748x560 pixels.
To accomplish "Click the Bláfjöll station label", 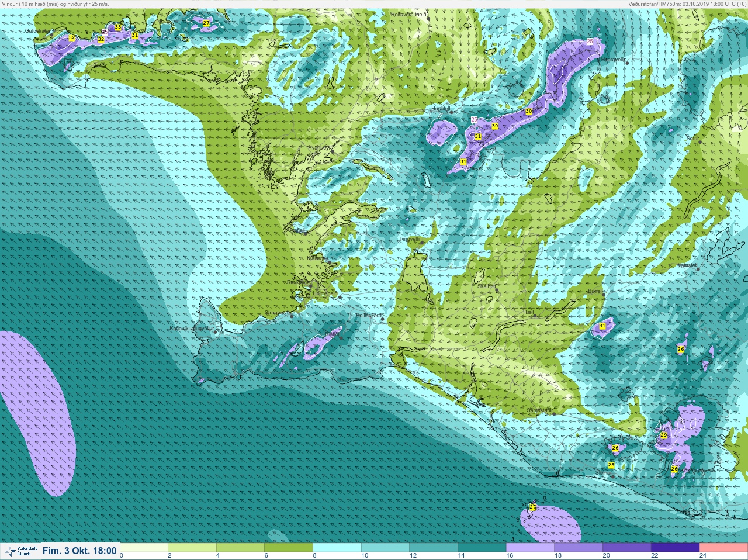I will (333, 334).
